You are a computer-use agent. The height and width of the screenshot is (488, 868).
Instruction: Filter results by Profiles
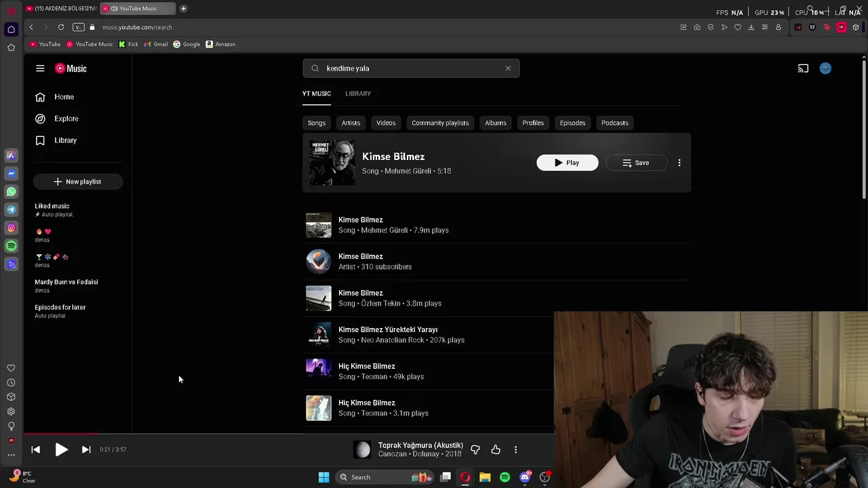point(533,123)
